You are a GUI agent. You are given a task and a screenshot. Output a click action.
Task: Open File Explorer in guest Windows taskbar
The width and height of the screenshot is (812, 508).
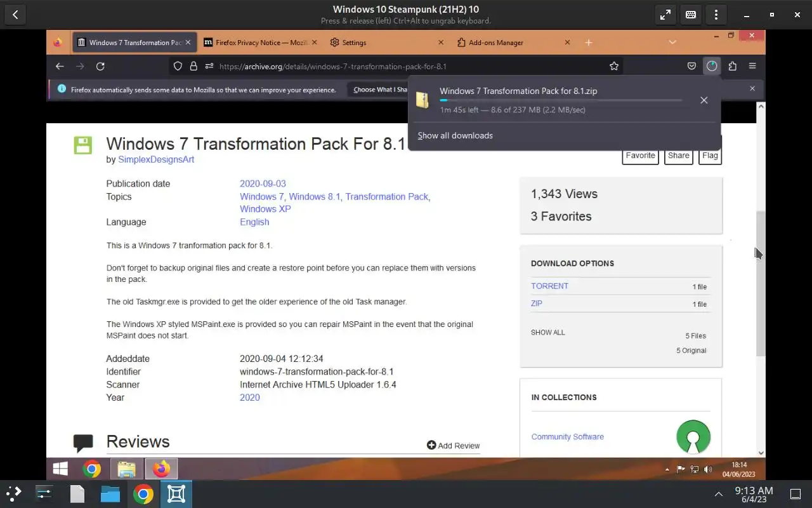(126, 469)
